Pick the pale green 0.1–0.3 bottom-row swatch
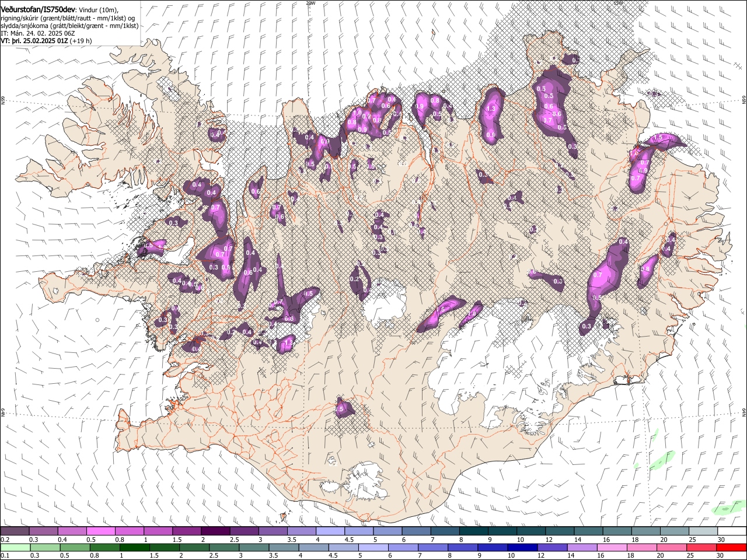Screen dimensions: 747x560 pyautogui.click(x=15, y=547)
